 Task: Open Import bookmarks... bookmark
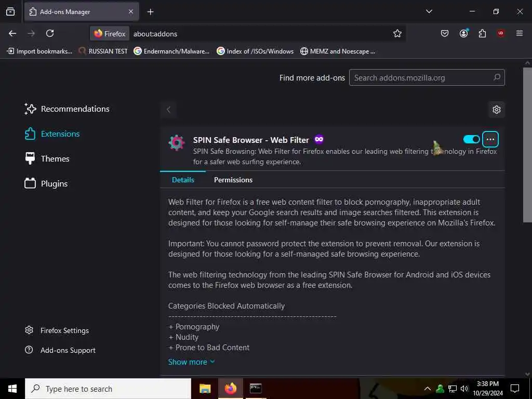click(x=39, y=51)
